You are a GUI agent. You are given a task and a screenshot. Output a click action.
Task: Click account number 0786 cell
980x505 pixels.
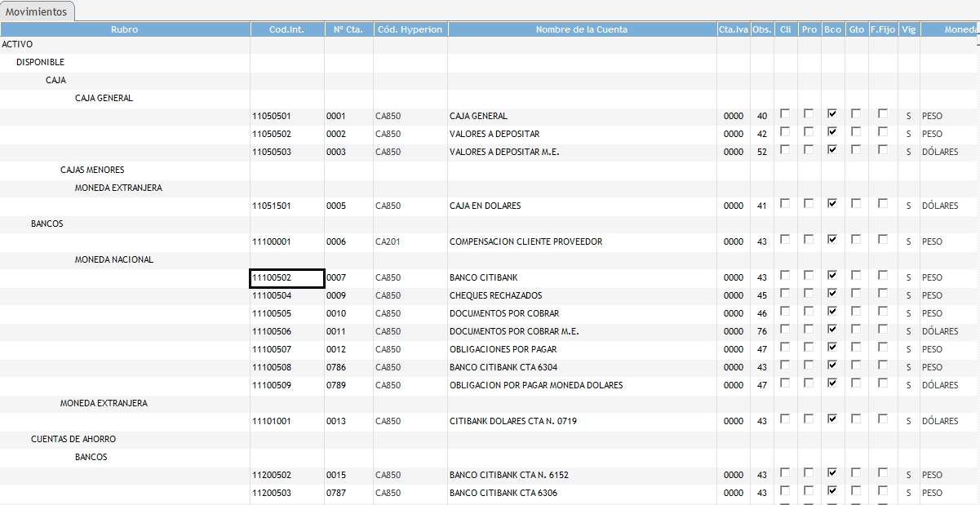pyautogui.click(x=336, y=367)
